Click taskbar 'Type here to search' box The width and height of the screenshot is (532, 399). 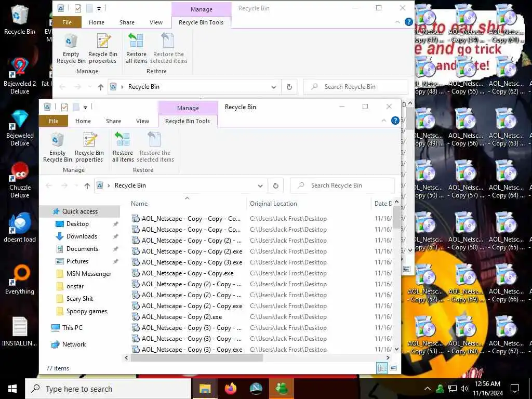coord(108,389)
